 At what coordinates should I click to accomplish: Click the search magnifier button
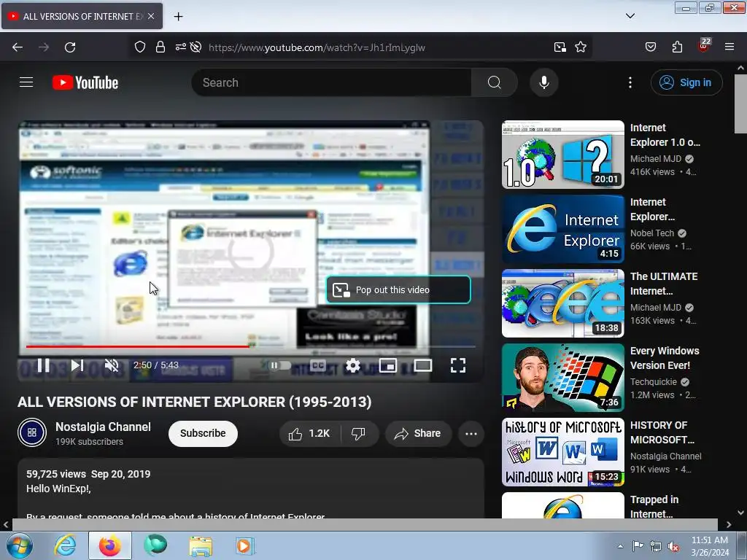point(494,82)
